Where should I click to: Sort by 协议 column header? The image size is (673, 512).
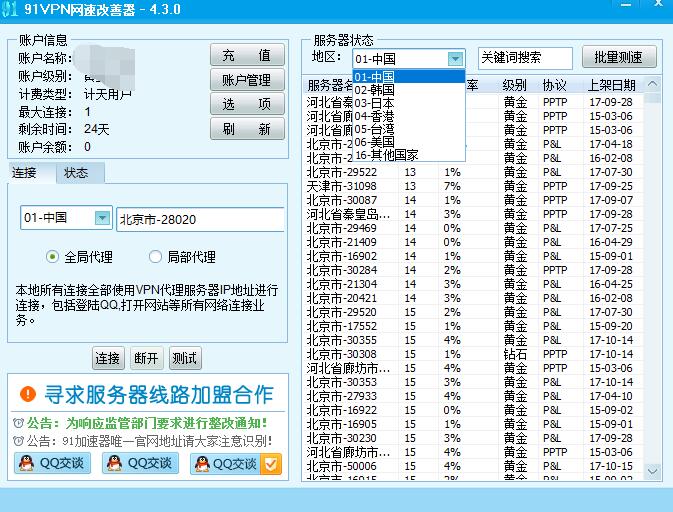click(x=555, y=85)
